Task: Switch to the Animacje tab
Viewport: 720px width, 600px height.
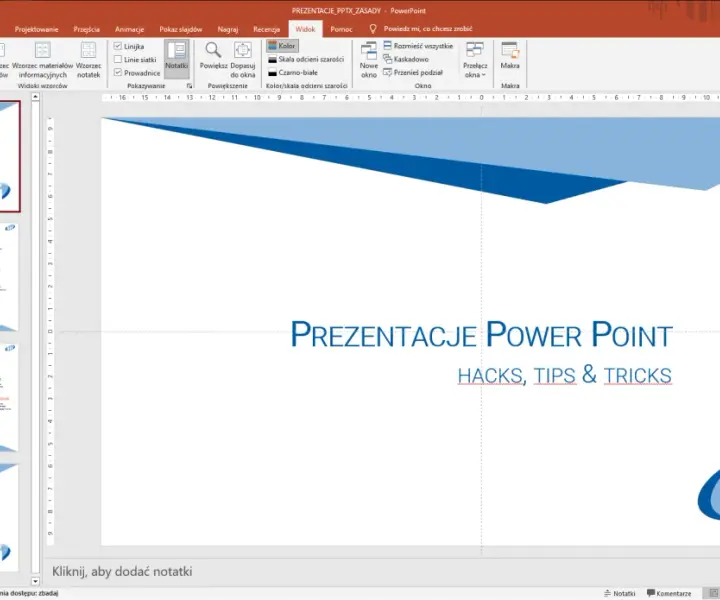Action: [x=129, y=29]
